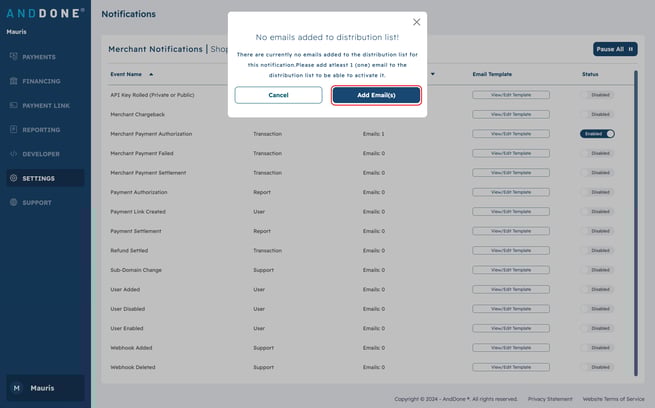Click the Developer code icon
The image size is (655, 408).
13,154
